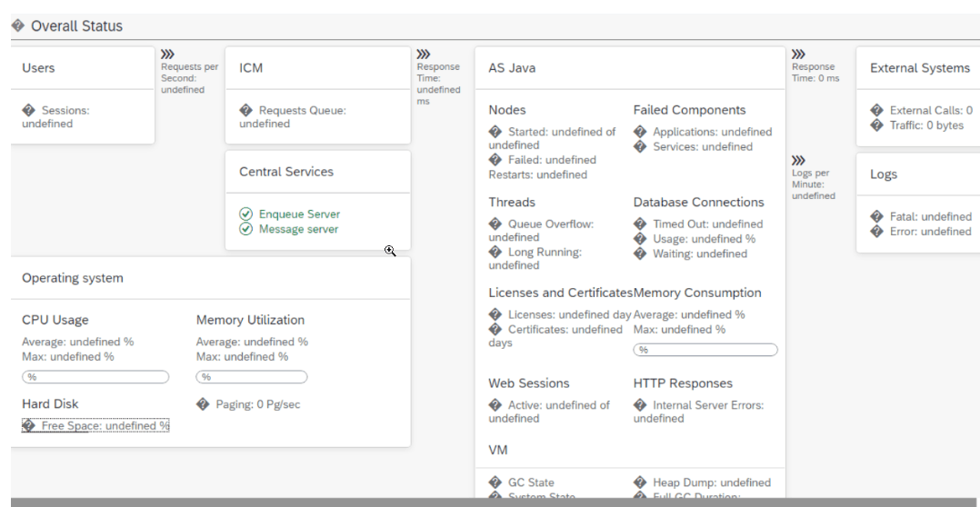This screenshot has width=980, height=507.
Task: Click the green check icon for Enqueue Server
Action: coord(246,214)
